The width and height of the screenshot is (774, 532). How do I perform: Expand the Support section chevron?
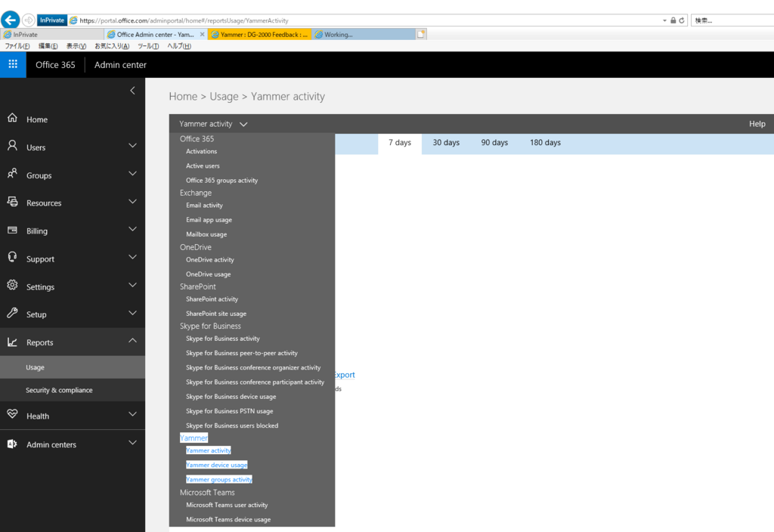point(132,257)
